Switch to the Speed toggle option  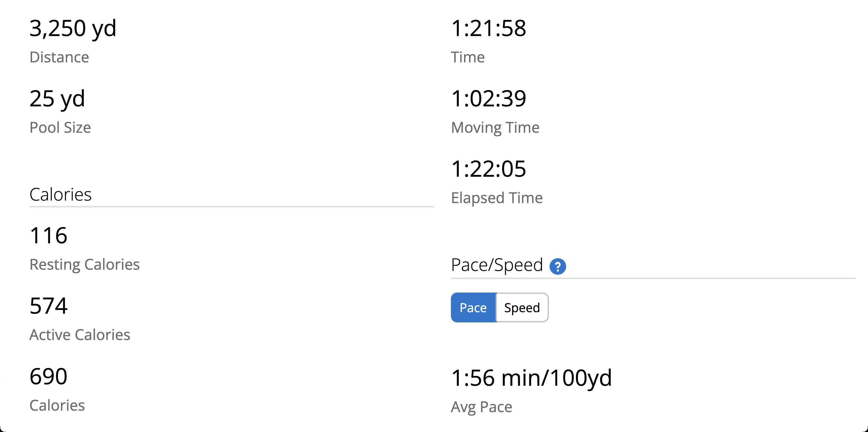(x=522, y=307)
